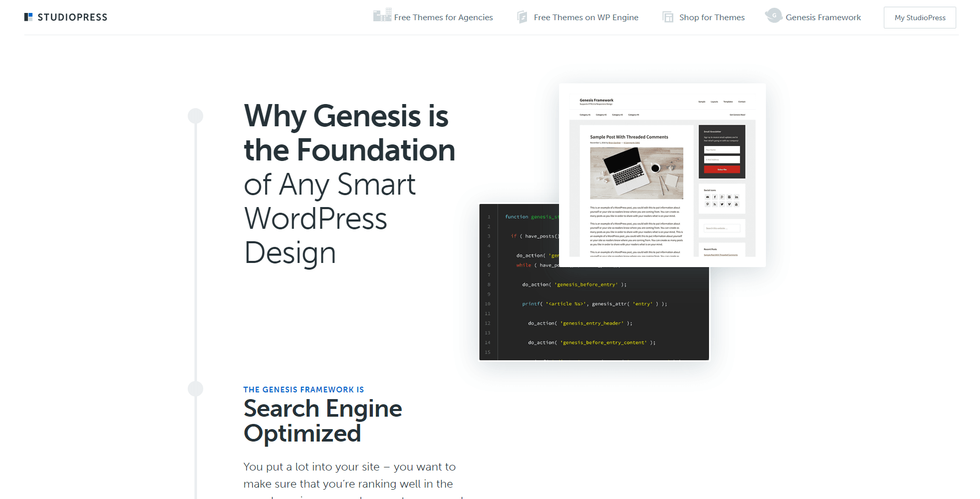Click the buildings icon for agencies themes
Image resolution: width=980 pixels, height=499 pixels.
(x=382, y=15)
